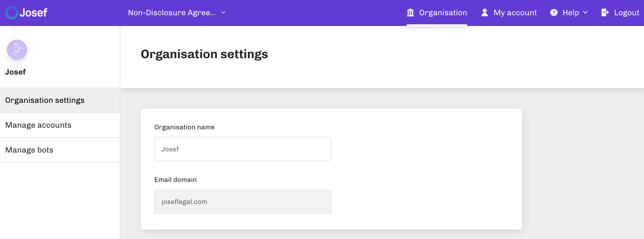Click the purple Josef organisation avatar

tap(17, 50)
